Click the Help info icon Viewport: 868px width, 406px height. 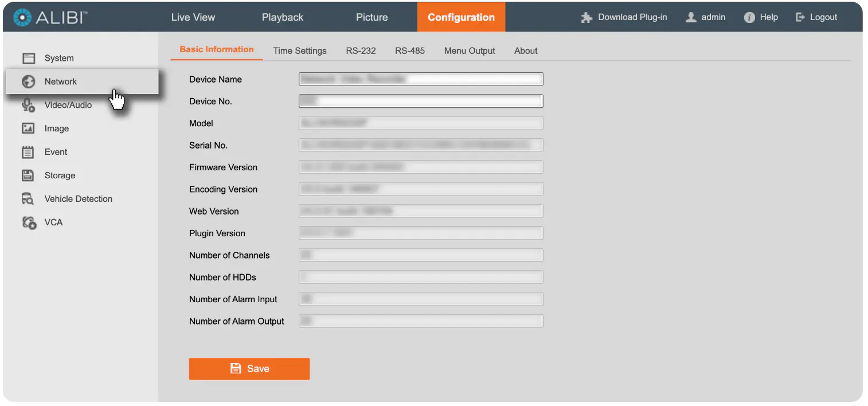point(749,17)
